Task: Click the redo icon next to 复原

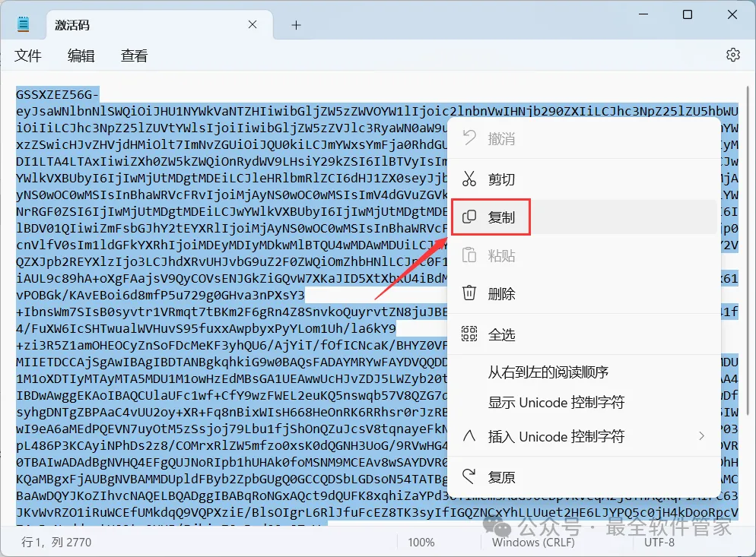Action: (x=469, y=476)
